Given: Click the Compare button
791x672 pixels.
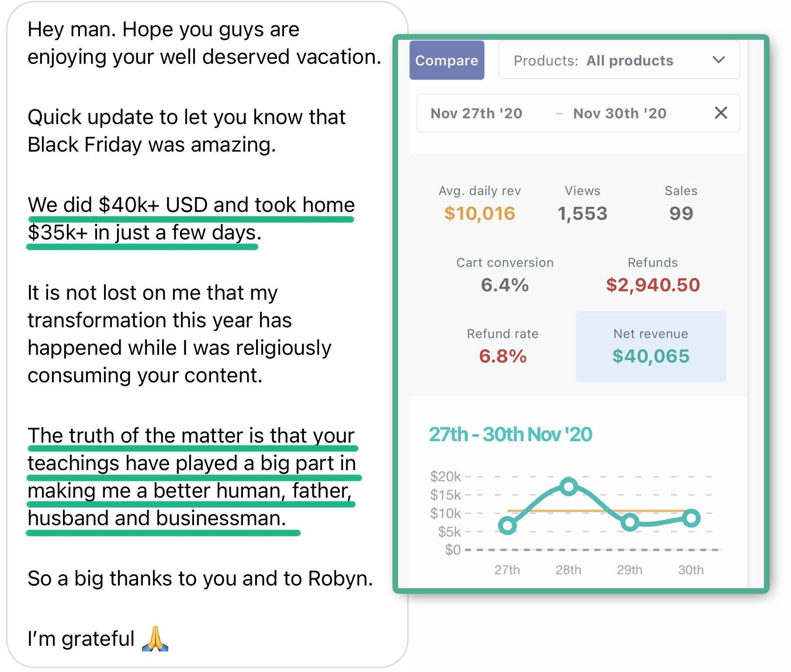Looking at the screenshot, I should coord(446,60).
